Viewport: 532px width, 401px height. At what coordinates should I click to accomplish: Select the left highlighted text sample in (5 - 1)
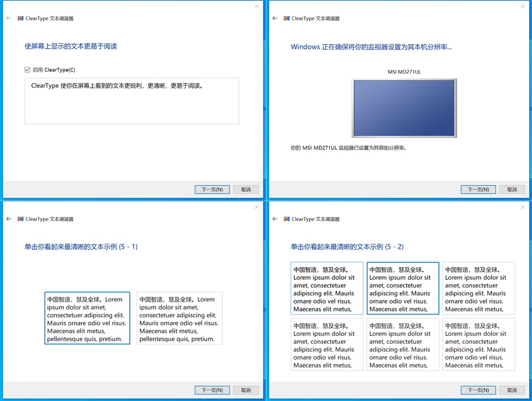tap(87, 318)
